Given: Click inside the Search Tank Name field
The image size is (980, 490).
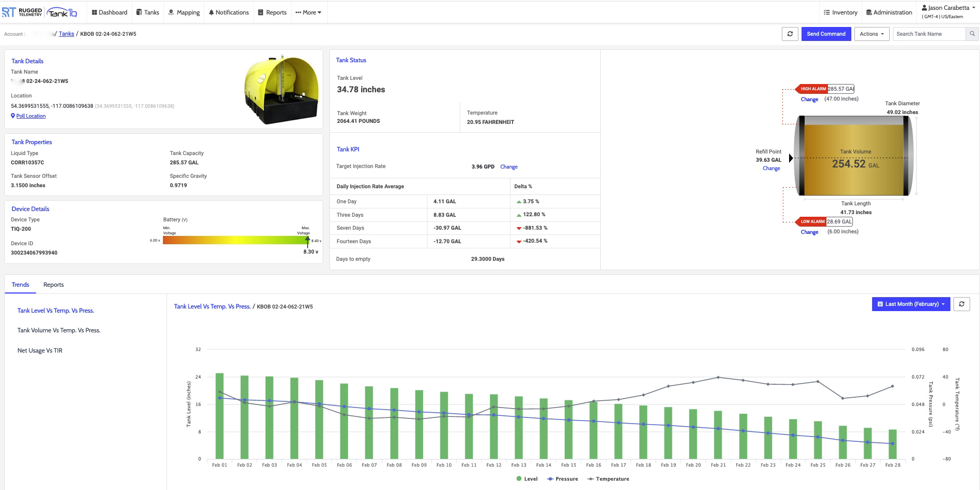Looking at the screenshot, I should tap(929, 34).
